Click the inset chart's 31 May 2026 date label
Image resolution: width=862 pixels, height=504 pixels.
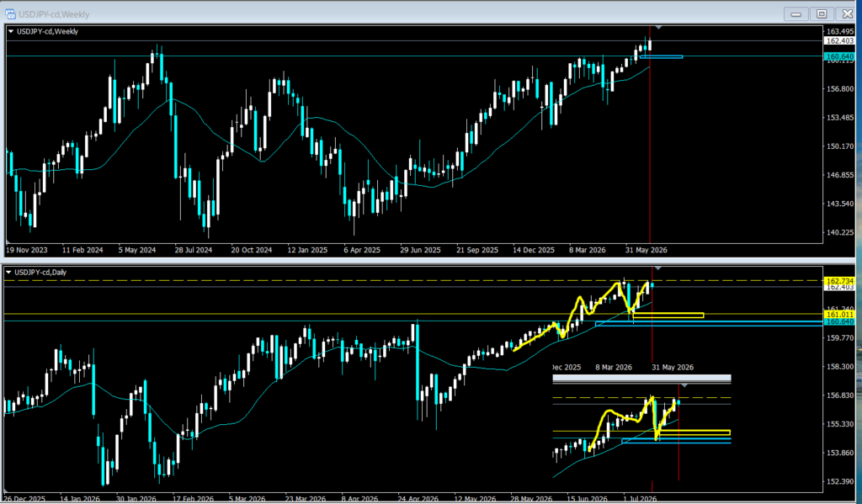pos(673,367)
